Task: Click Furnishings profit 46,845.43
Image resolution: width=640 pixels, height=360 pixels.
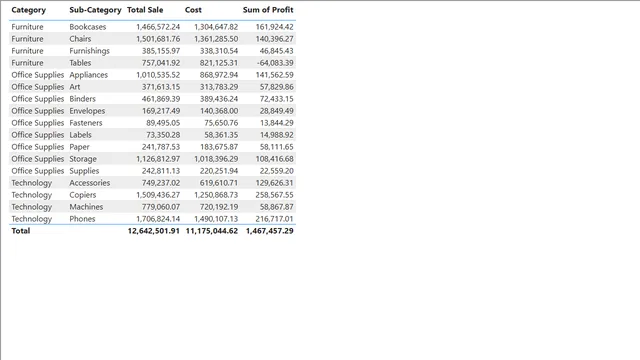Action: [276, 51]
